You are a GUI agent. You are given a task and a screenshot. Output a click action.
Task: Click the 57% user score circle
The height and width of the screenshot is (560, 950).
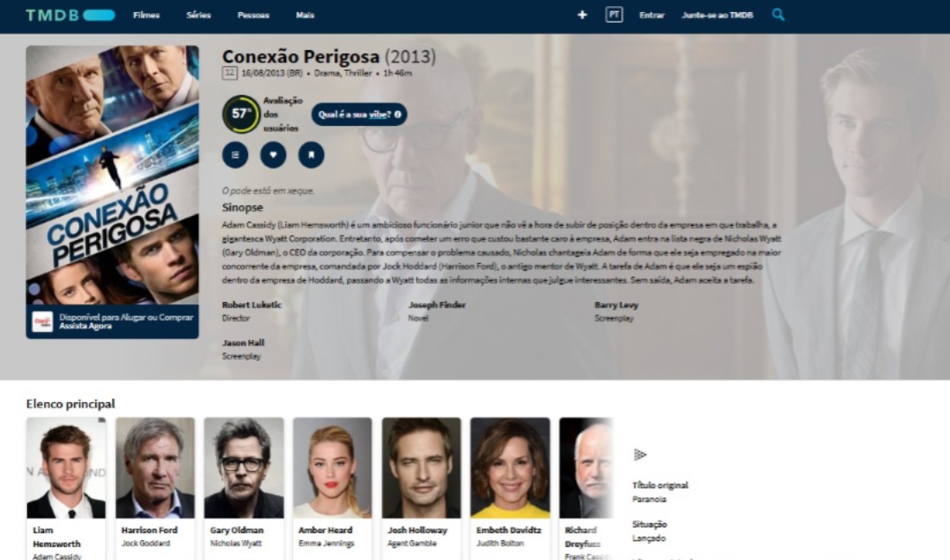click(x=241, y=114)
